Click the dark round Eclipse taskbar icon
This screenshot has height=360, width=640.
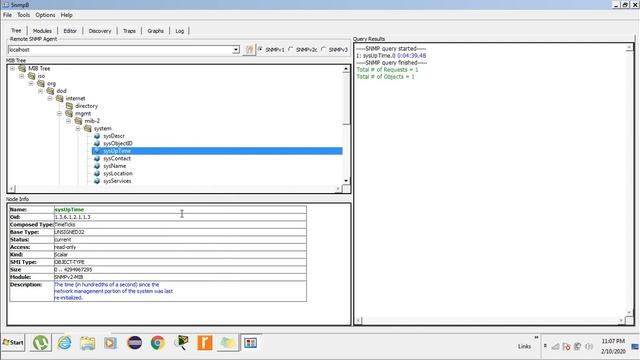point(135,343)
